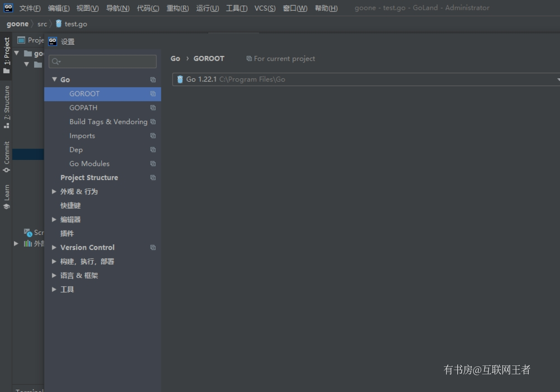The height and width of the screenshot is (392, 560).
Task: Click project-level icon beside Dep
Action: point(153,150)
